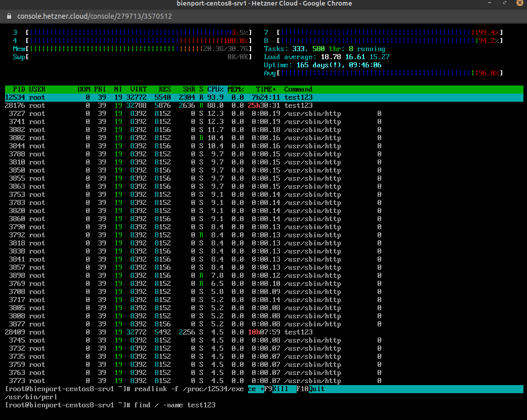Click the 10h07:59 time value
The width and height of the screenshot is (527, 420).
click(x=264, y=332)
